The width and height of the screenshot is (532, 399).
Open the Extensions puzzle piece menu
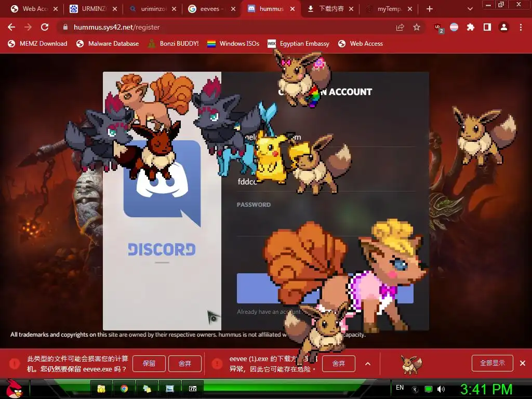[470, 27]
